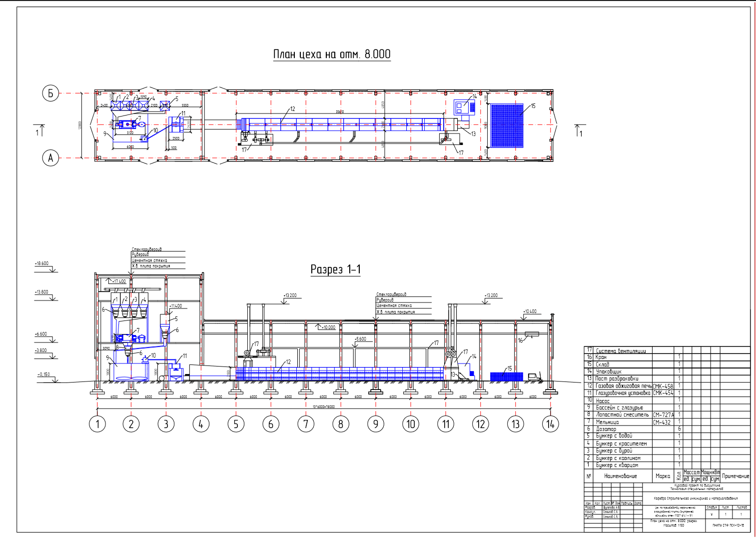Image resolution: width=756 pixels, height=538 pixels.
Task: Select the "Кран" row in equipment table
Action: point(667,357)
